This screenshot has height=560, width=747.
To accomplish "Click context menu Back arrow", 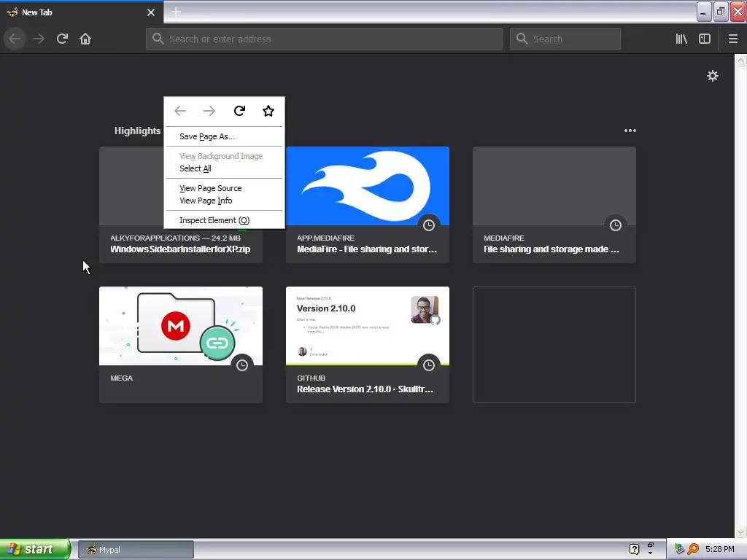I will pos(180,111).
